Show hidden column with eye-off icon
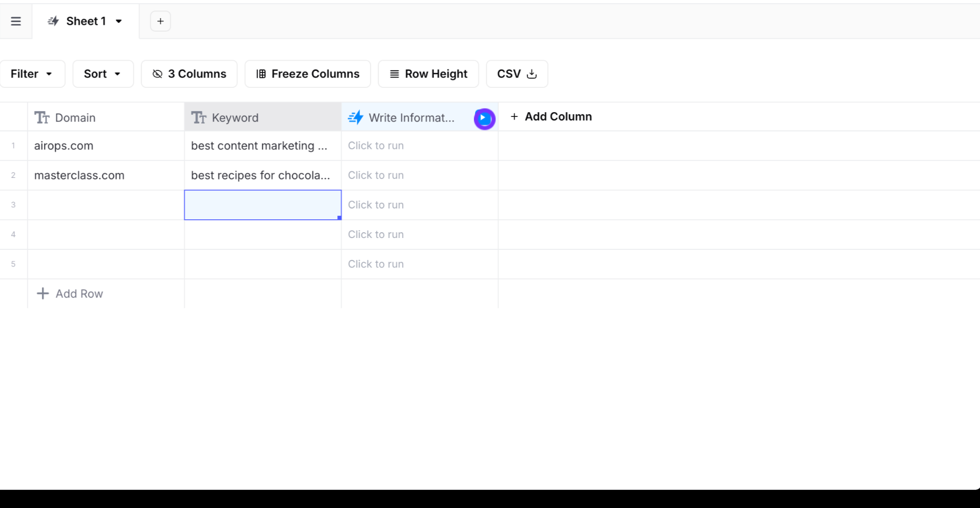Screen dimensions: 980x508 pos(157,73)
